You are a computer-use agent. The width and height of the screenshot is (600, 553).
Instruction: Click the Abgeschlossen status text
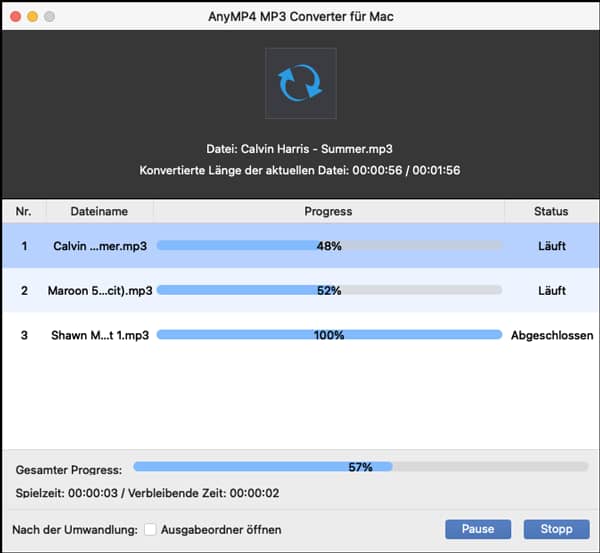[552, 335]
